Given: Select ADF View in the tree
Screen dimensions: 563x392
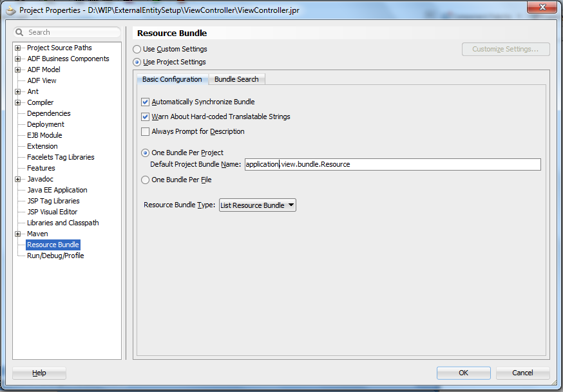Looking at the screenshot, I should (42, 80).
